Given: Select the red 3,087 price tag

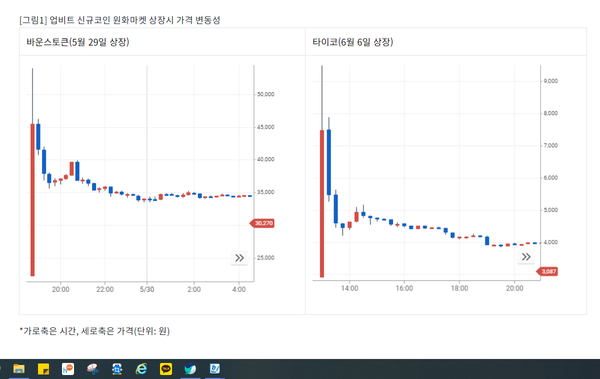Looking at the screenshot, I should click(x=547, y=271).
